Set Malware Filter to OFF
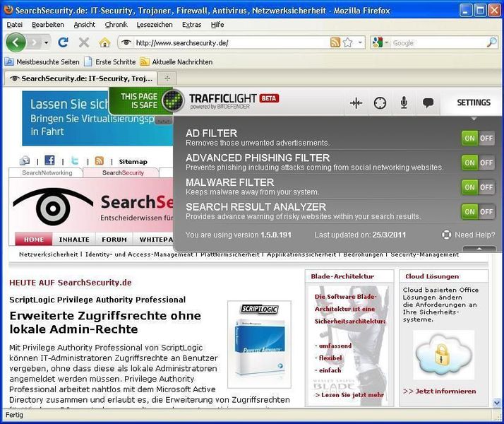This screenshot has height=424, width=504. pos(486,187)
